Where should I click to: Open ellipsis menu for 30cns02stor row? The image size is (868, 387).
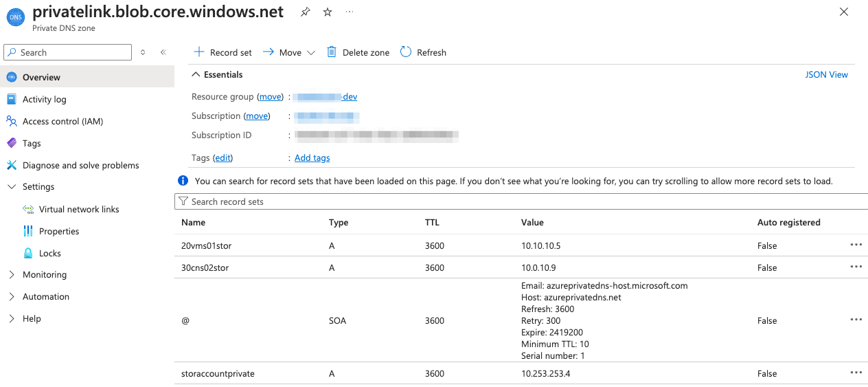(x=856, y=267)
